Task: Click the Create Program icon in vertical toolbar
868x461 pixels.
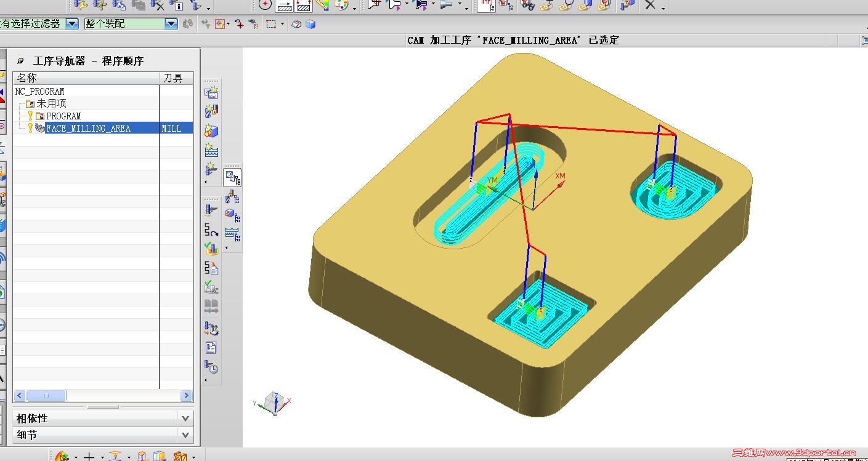Action: 211,93
